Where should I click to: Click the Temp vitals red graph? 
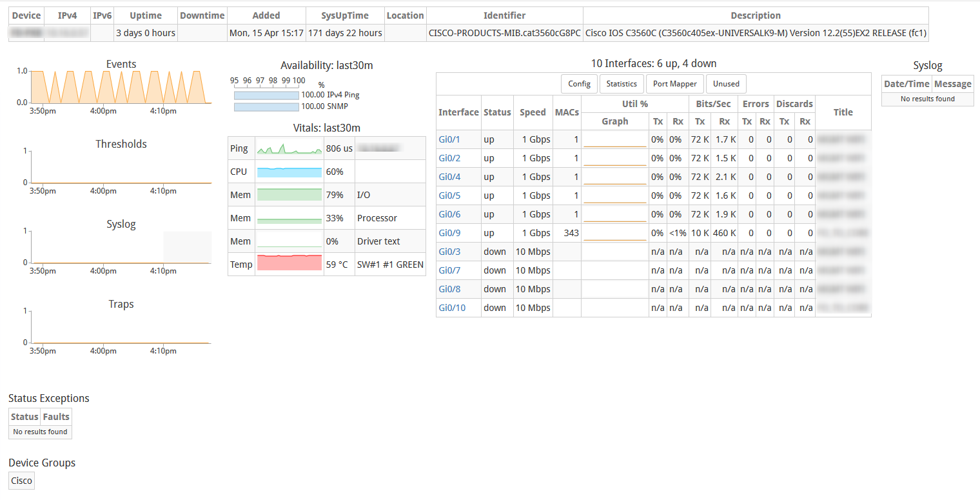[x=289, y=264]
